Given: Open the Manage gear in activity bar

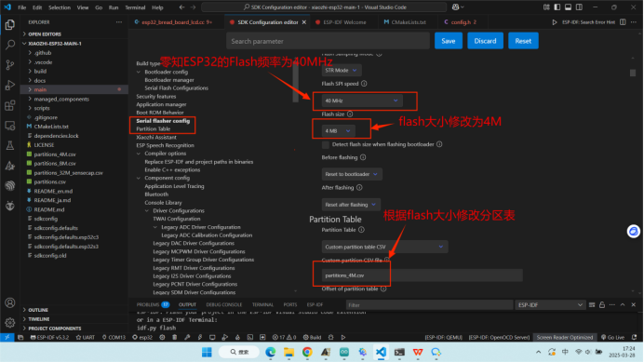Looking at the screenshot, I should [10, 323].
